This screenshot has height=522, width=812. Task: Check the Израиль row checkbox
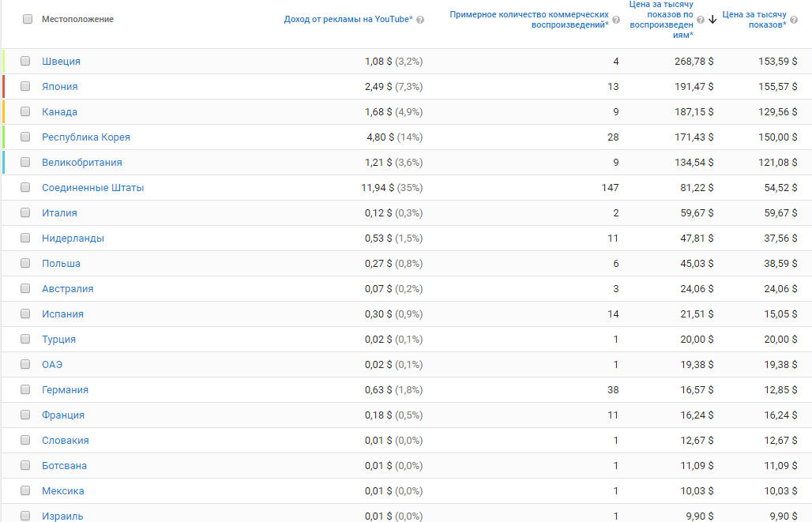click(25, 516)
